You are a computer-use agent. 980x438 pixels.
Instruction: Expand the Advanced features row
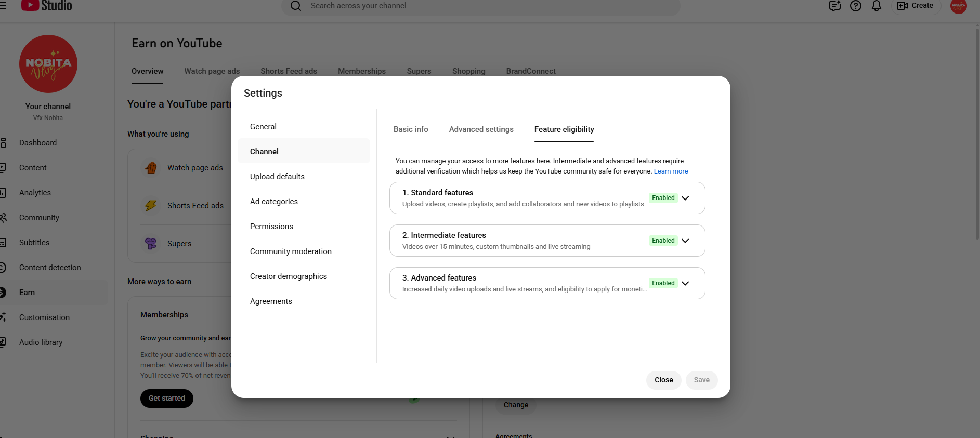(x=685, y=283)
